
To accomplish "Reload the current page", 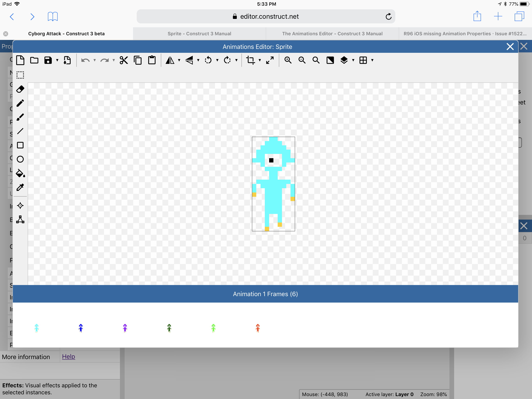I will pos(389,16).
